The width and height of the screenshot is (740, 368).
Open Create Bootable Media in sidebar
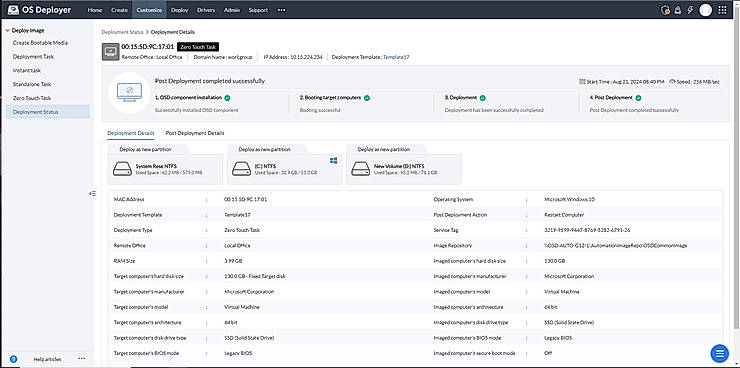[x=40, y=42]
